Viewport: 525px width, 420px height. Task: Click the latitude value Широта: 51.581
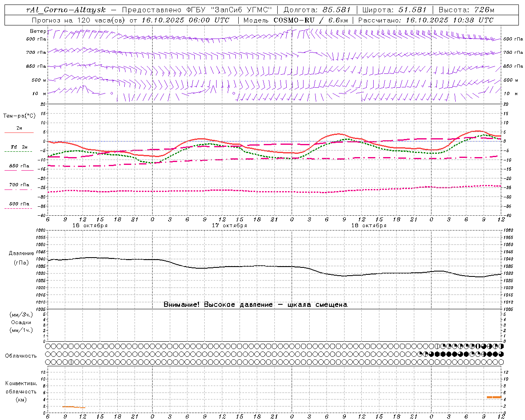(395, 10)
